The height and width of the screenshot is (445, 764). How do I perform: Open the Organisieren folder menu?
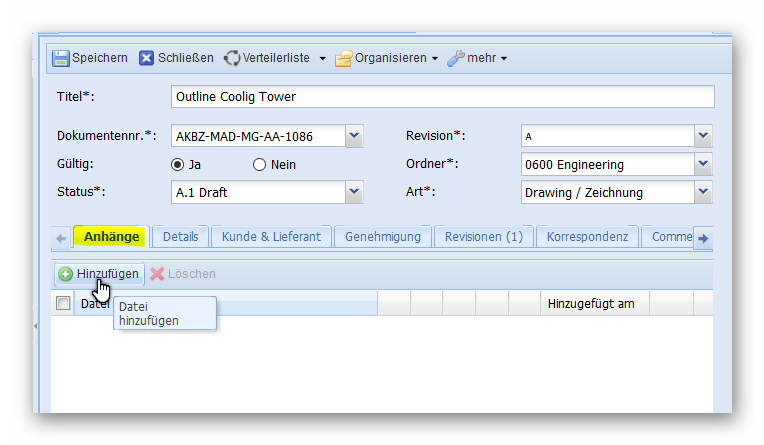386,58
